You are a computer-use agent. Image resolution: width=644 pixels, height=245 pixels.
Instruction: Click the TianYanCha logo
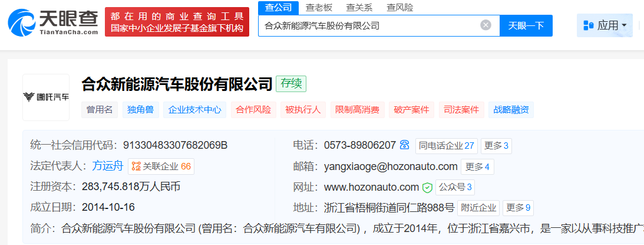click(53, 22)
